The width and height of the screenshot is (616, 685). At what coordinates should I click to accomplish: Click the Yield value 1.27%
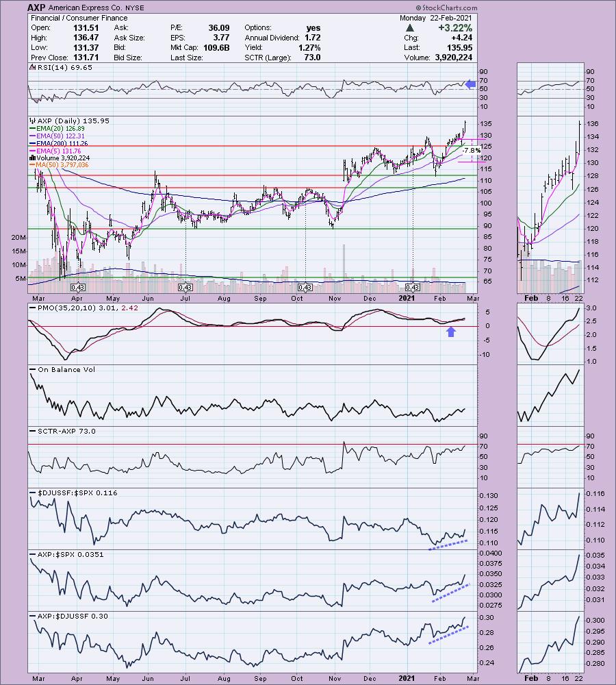point(309,48)
